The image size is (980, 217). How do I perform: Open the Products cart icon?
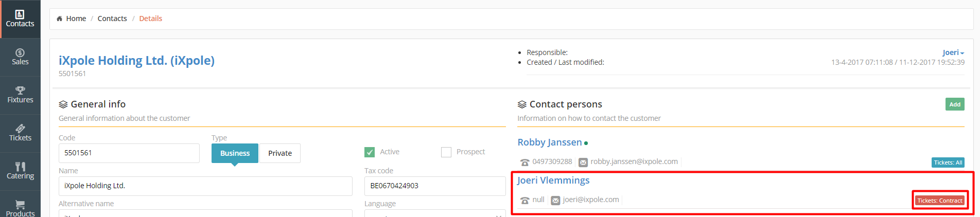[20, 205]
